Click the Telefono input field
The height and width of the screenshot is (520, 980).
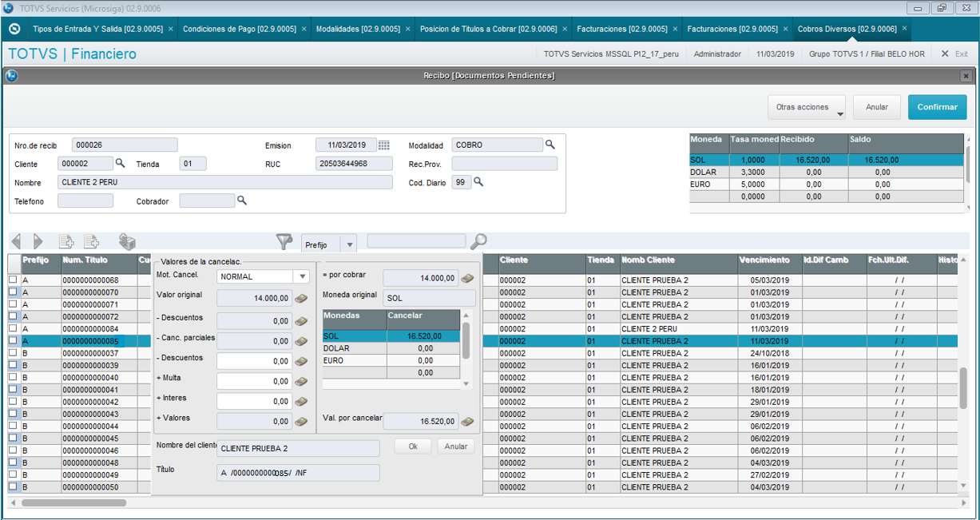[85, 200]
